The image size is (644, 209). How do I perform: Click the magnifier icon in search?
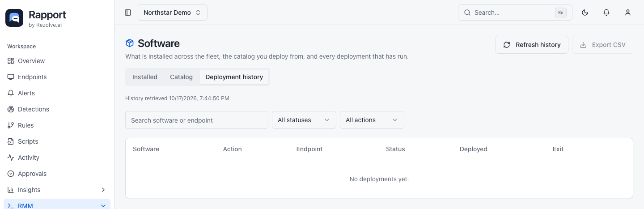coord(467,13)
